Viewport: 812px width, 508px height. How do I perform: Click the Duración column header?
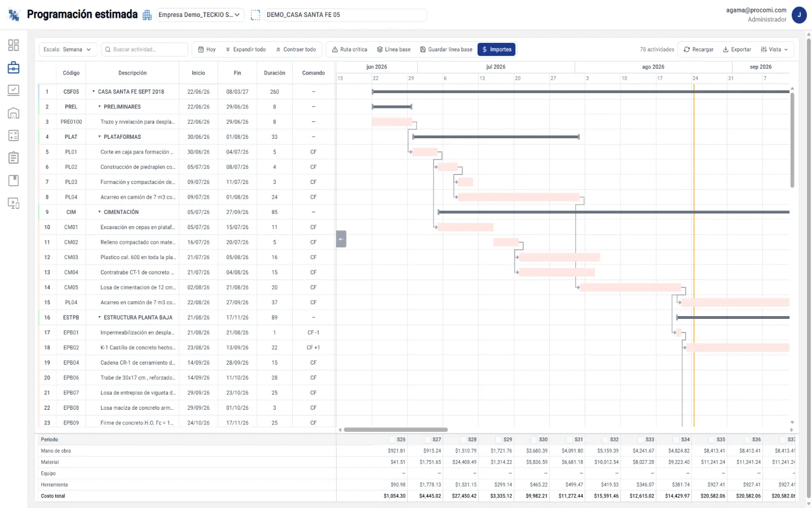click(275, 73)
